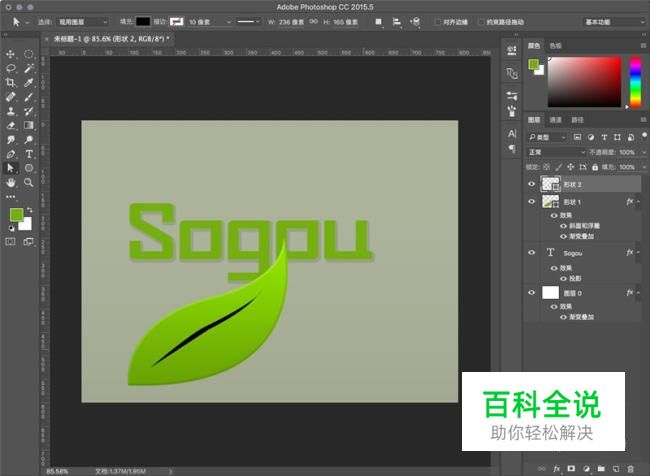This screenshot has height=476, width=650.
Task: Hide the Sogou text layer eye
Action: (531, 253)
